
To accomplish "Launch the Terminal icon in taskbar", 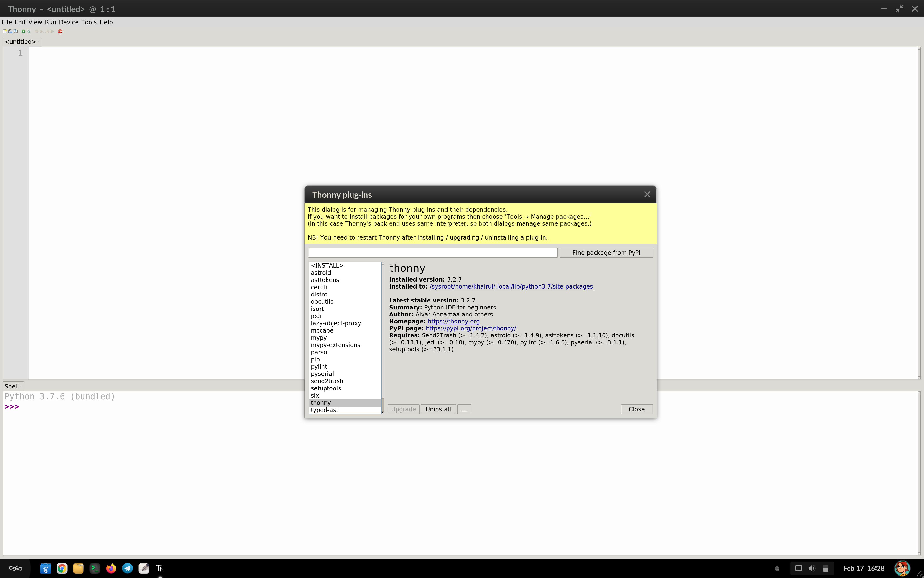I will tap(95, 568).
